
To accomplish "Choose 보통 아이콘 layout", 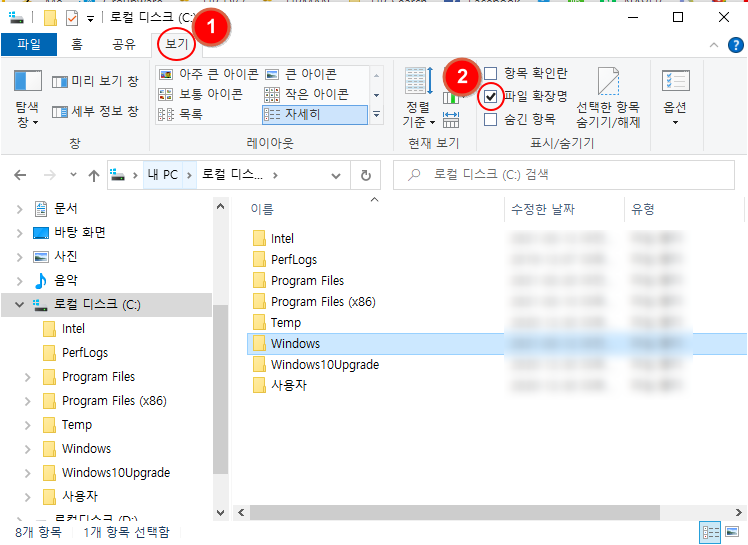I will pyautogui.click(x=201, y=94).
